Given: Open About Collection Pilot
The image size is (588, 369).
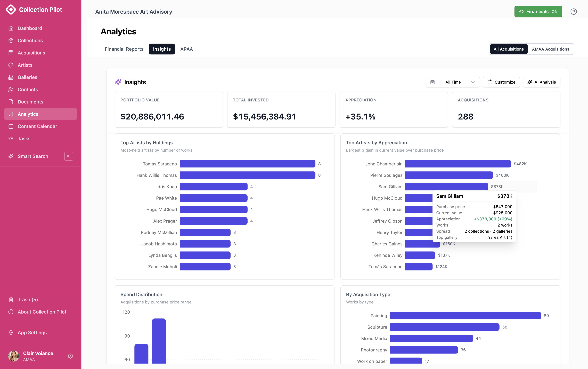Looking at the screenshot, I should [x=41, y=312].
